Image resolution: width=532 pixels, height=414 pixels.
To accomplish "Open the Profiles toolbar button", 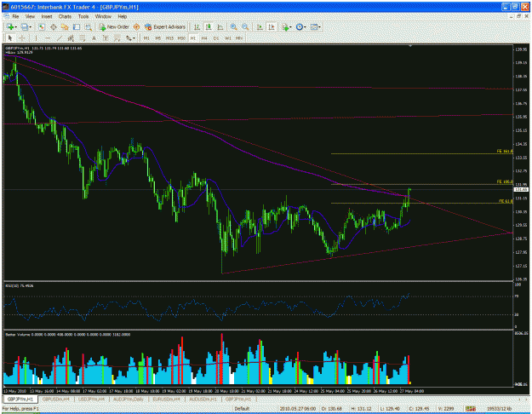I will pyautogui.click(x=25, y=27).
